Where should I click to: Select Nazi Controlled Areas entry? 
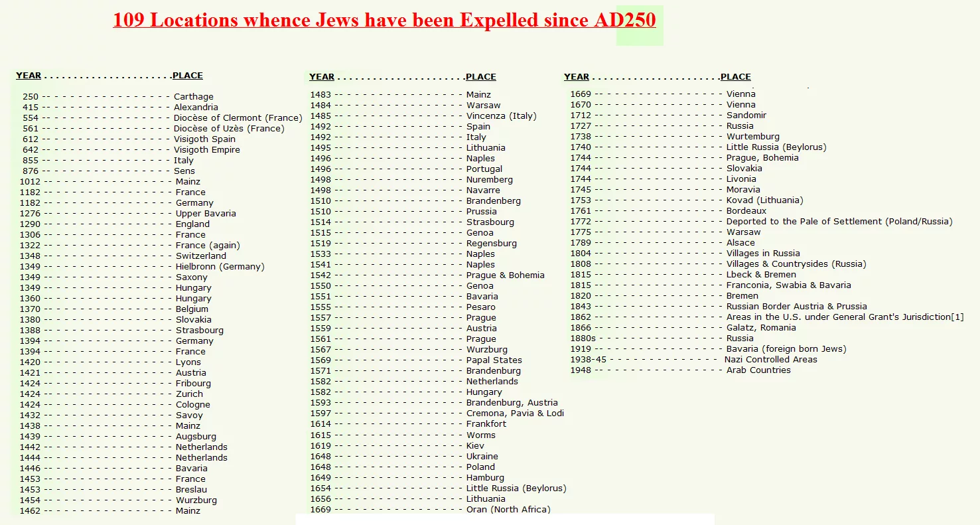[771, 360]
